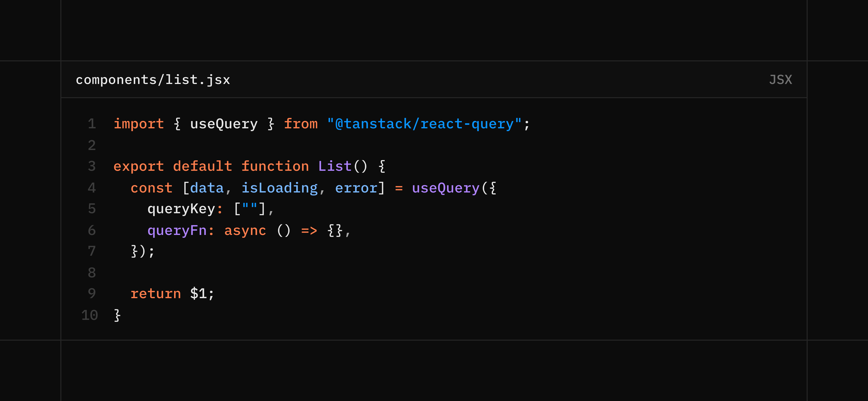Select the data destructured variable
Screen dimensions: 868x401
click(x=207, y=188)
